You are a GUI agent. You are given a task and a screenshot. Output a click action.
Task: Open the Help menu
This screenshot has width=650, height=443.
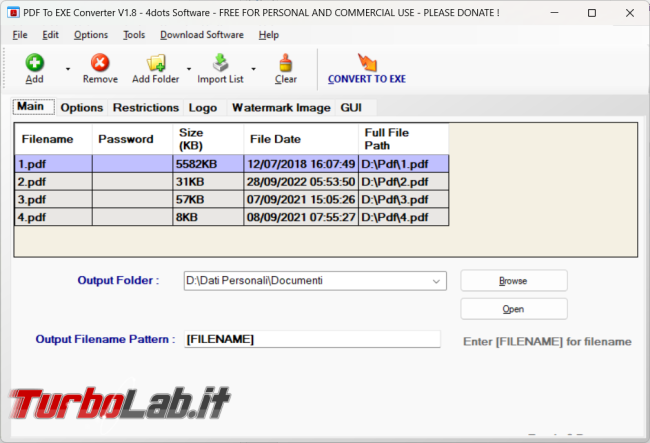[269, 35]
